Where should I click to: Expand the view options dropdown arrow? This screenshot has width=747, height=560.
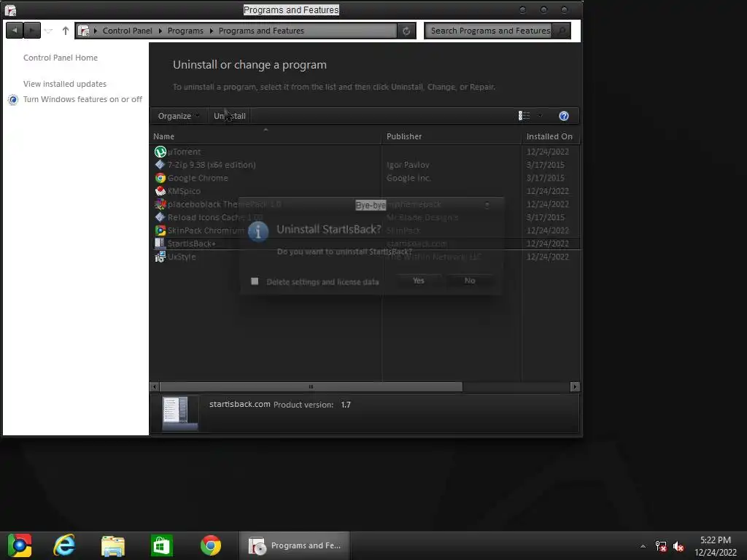(540, 116)
